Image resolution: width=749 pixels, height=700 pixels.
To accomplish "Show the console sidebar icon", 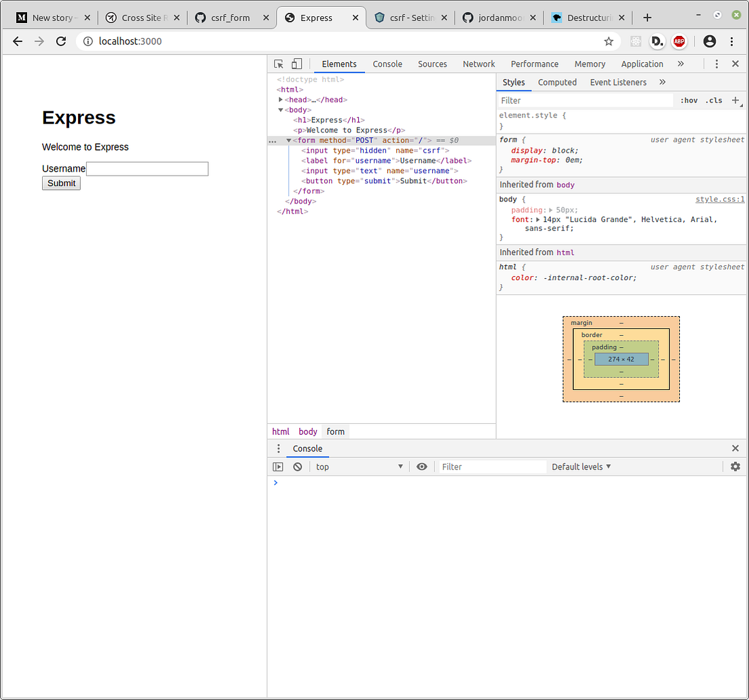I will coord(278,467).
